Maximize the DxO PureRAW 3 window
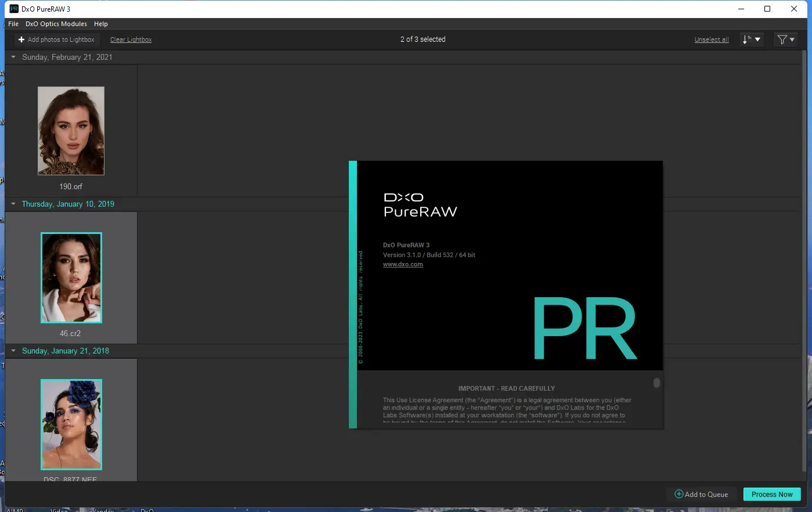This screenshot has height=512, width=812. pyautogui.click(x=767, y=9)
